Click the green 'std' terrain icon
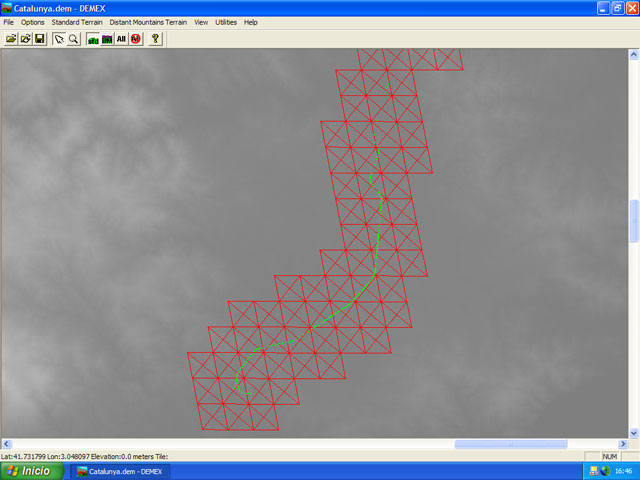The width and height of the screenshot is (640, 480). point(92,38)
